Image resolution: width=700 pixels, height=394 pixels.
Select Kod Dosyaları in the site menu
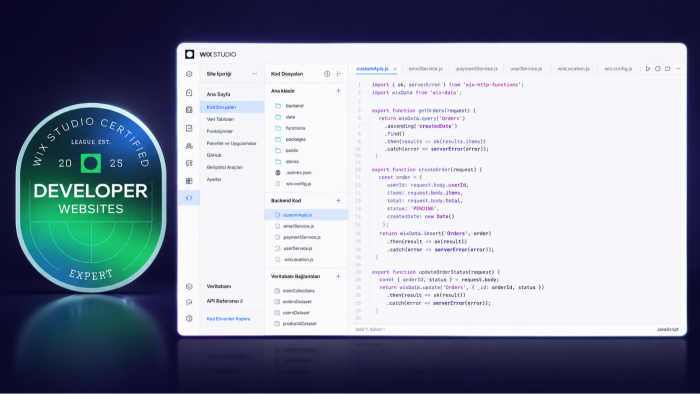(232, 107)
